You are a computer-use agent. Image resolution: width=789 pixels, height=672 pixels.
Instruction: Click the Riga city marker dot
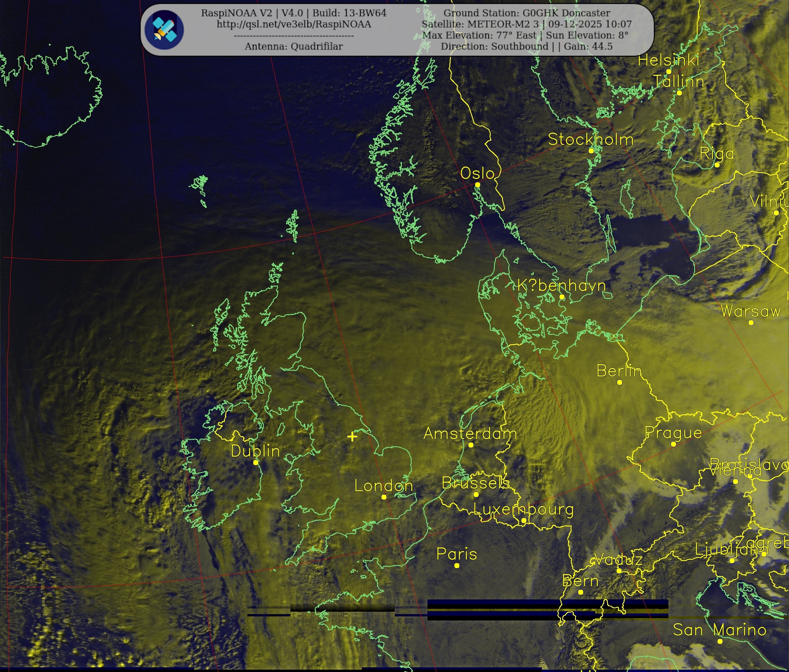(x=717, y=165)
